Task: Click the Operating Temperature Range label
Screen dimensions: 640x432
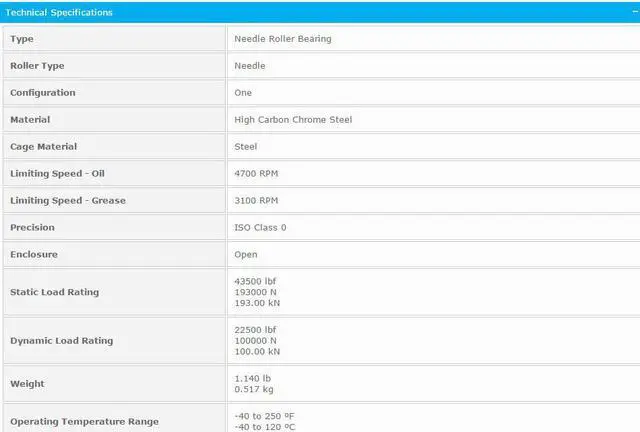Action: click(x=84, y=421)
